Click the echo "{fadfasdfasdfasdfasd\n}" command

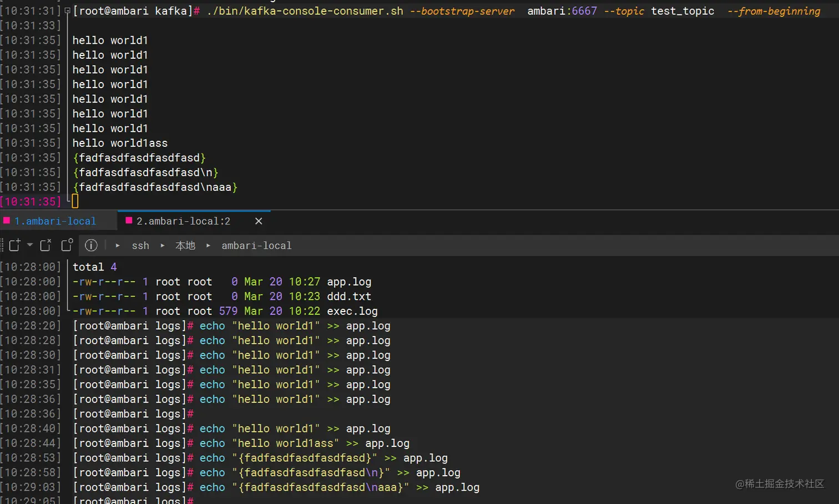(330, 473)
